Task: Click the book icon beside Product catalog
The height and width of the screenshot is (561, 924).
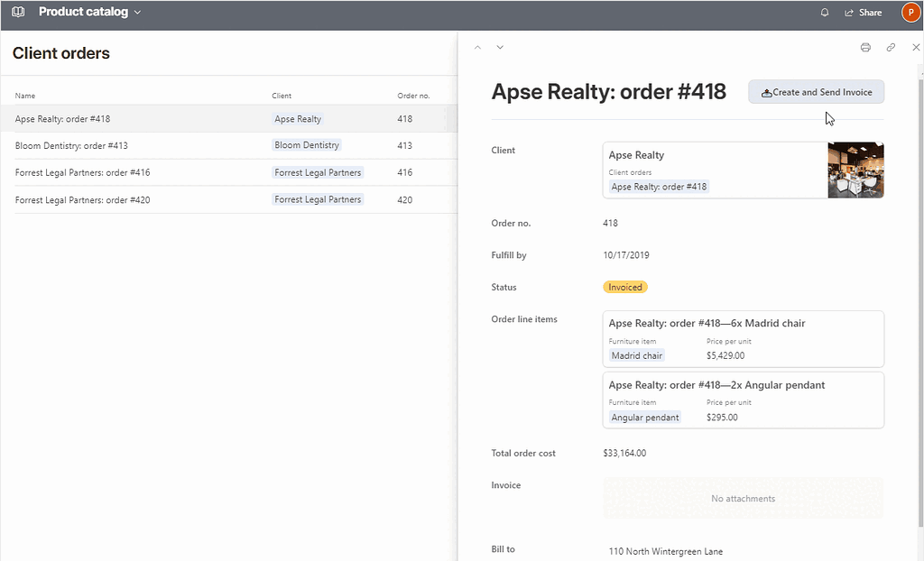Action: [18, 13]
